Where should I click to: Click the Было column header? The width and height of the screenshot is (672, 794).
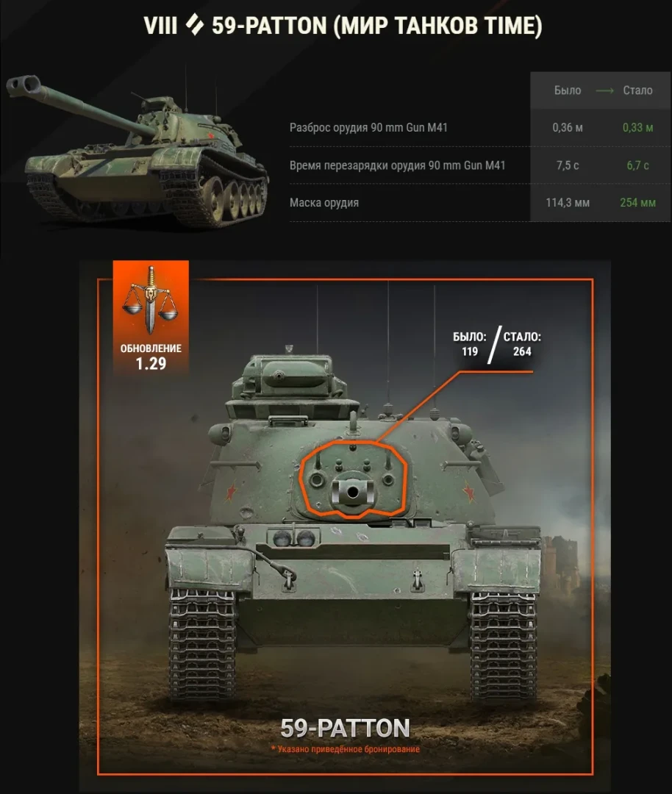pos(567,90)
